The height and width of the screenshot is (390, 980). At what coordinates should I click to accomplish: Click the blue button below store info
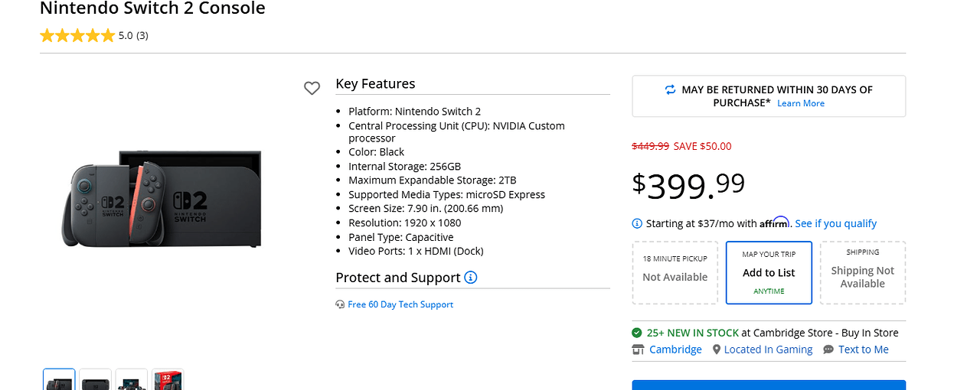click(x=769, y=385)
